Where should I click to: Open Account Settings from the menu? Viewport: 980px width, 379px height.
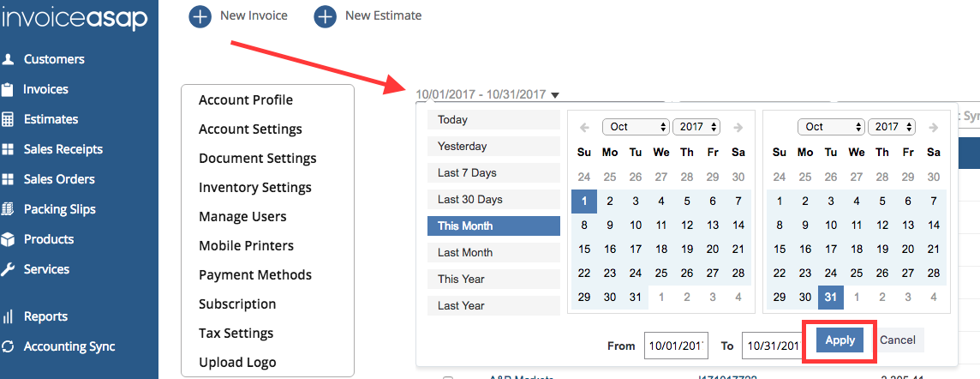[250, 129]
